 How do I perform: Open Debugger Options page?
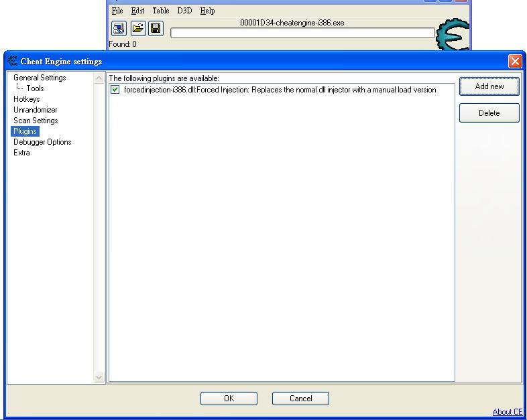point(42,142)
